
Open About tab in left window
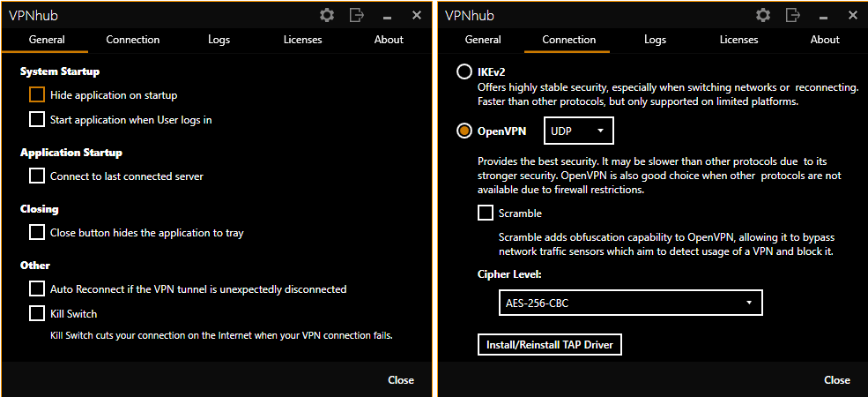[x=389, y=40]
